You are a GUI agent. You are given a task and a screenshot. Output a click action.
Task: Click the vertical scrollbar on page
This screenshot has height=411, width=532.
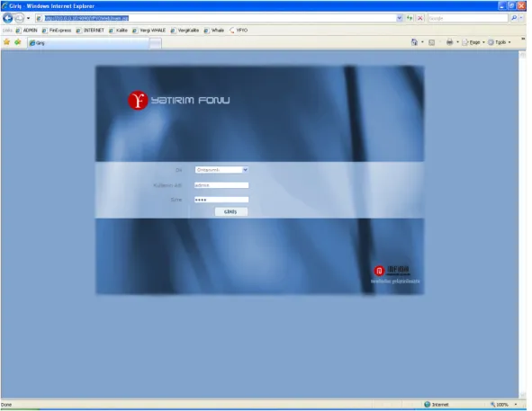pyautogui.click(x=522, y=225)
